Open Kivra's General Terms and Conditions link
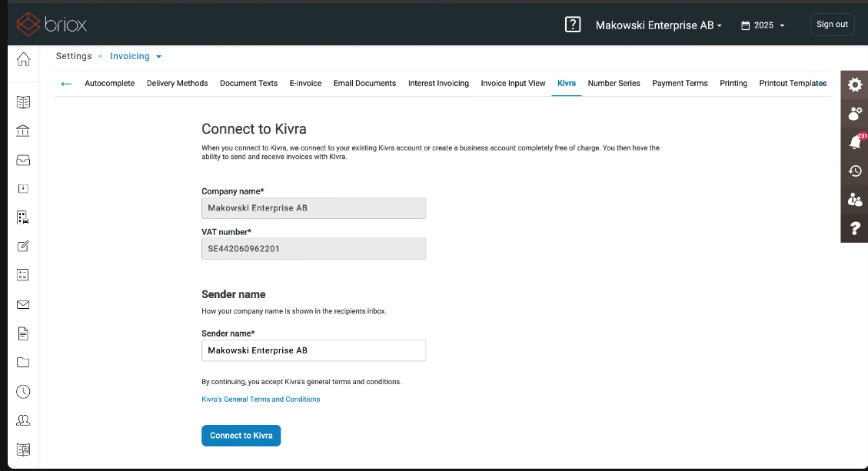The width and height of the screenshot is (868, 471). [261, 400]
